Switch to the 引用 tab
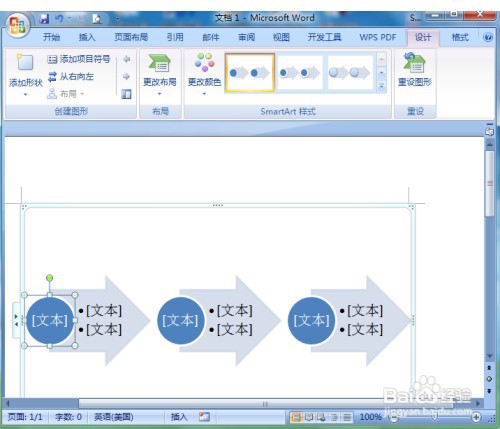 pos(175,37)
